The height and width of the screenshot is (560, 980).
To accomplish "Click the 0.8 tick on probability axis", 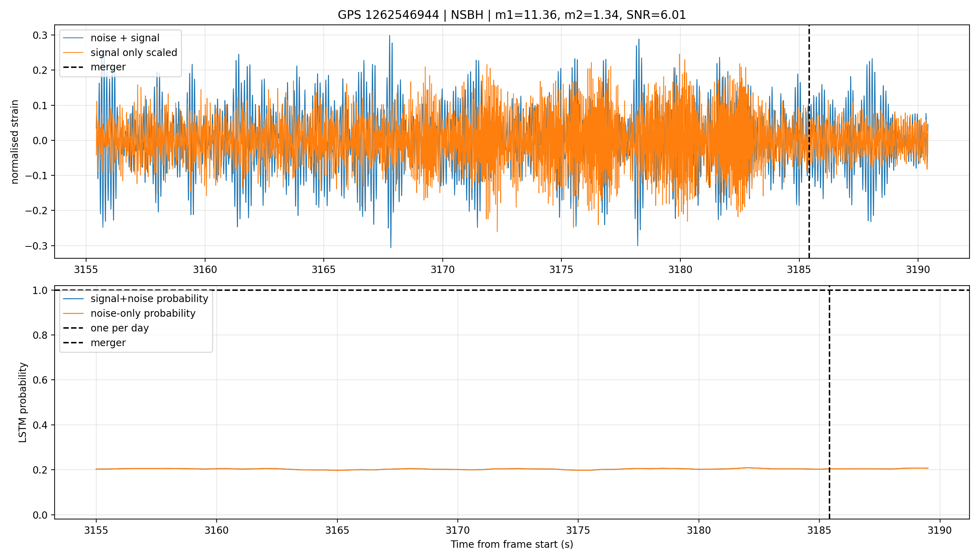I will pos(40,335).
